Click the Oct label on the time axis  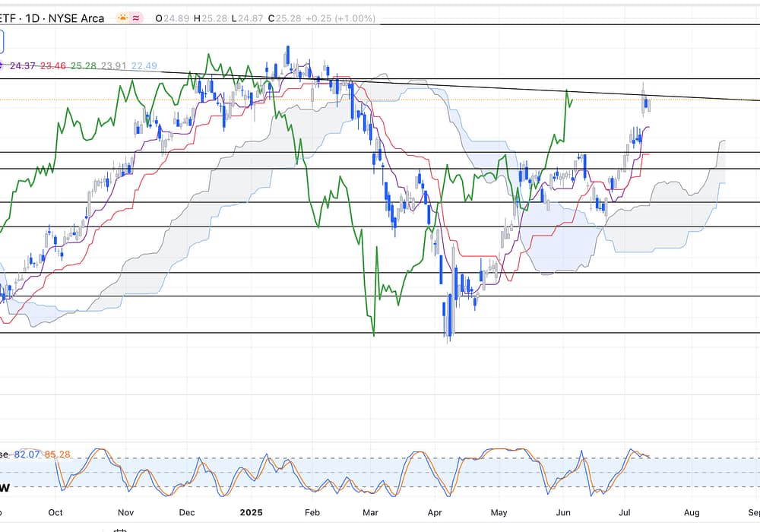(x=55, y=512)
